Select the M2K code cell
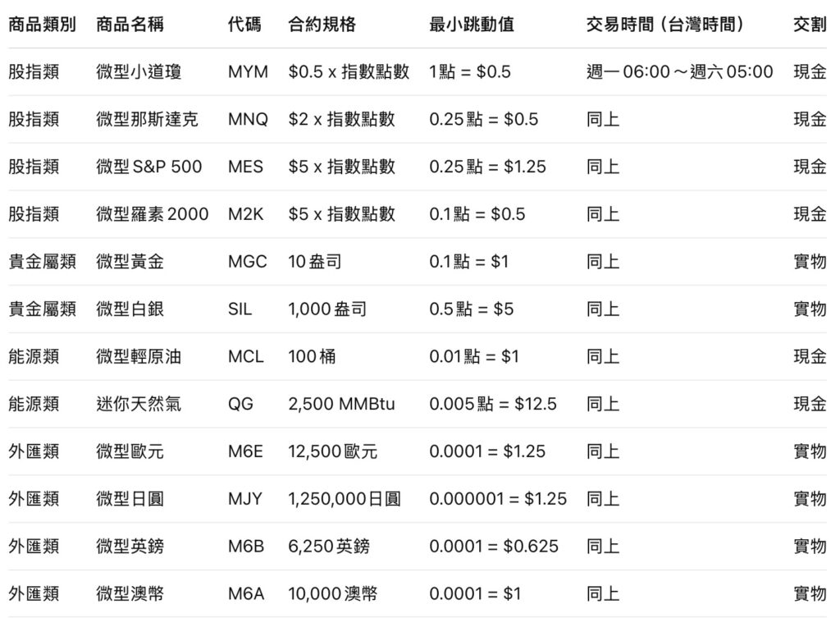The width and height of the screenshot is (840, 618). [246, 214]
